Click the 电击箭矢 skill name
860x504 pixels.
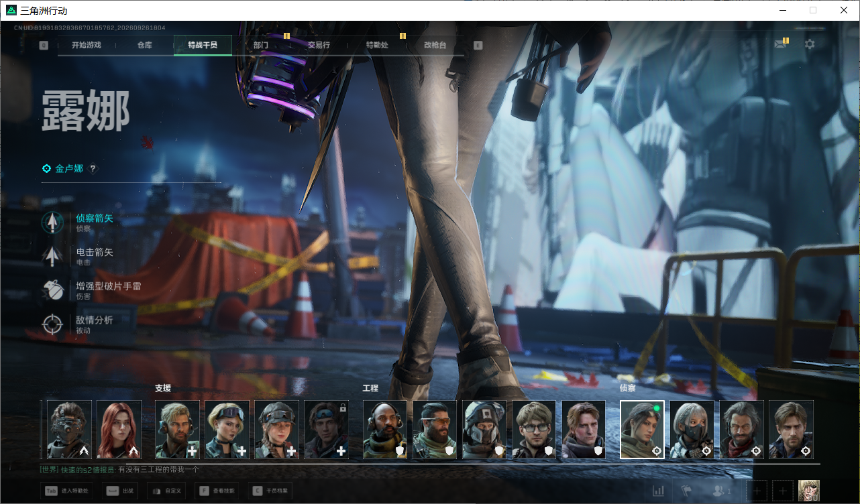pos(95,252)
